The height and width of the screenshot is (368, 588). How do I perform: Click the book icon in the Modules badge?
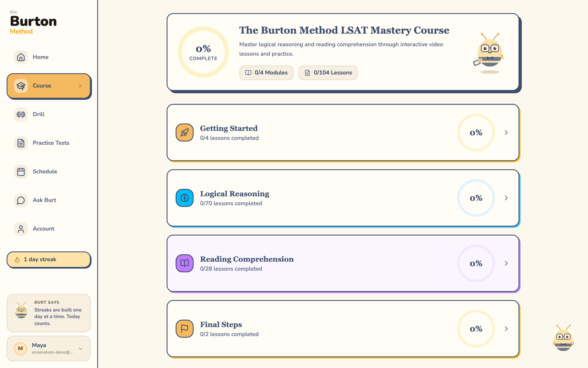pos(248,73)
